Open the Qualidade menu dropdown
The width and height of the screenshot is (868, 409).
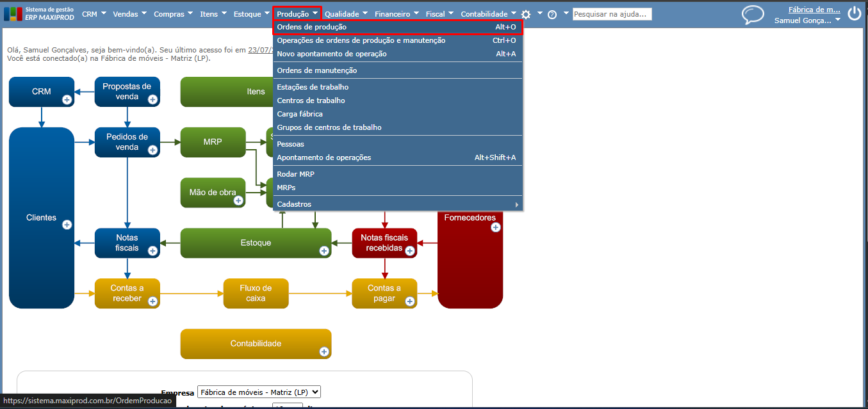click(346, 14)
